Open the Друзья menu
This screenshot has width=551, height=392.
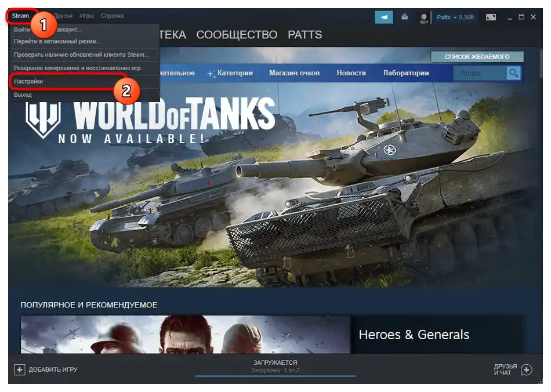pyautogui.click(x=63, y=16)
